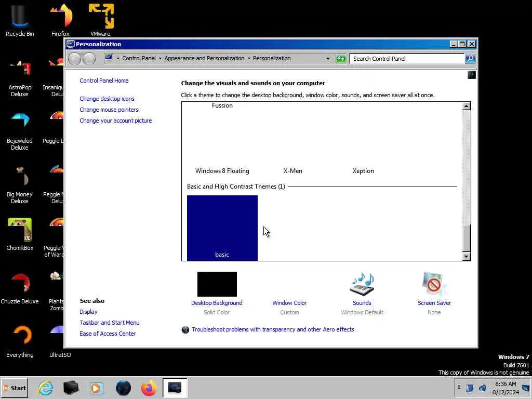Viewport: 532px width, 399px height.
Task: Click the Back navigation arrow
Action: pos(75,59)
